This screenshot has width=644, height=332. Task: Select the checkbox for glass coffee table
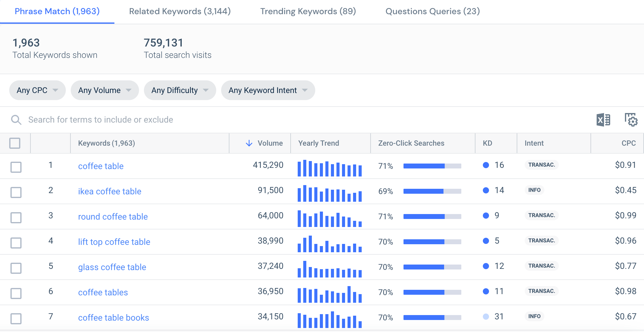pos(16,268)
